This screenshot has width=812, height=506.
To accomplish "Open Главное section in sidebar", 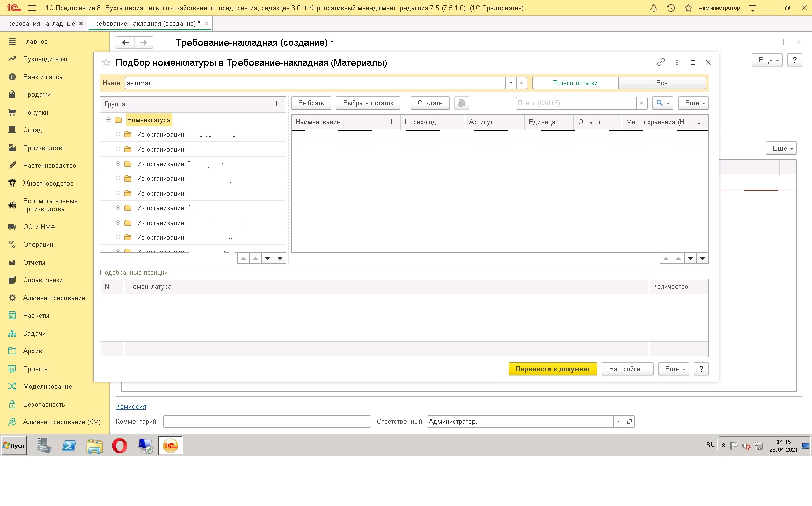I will (36, 42).
